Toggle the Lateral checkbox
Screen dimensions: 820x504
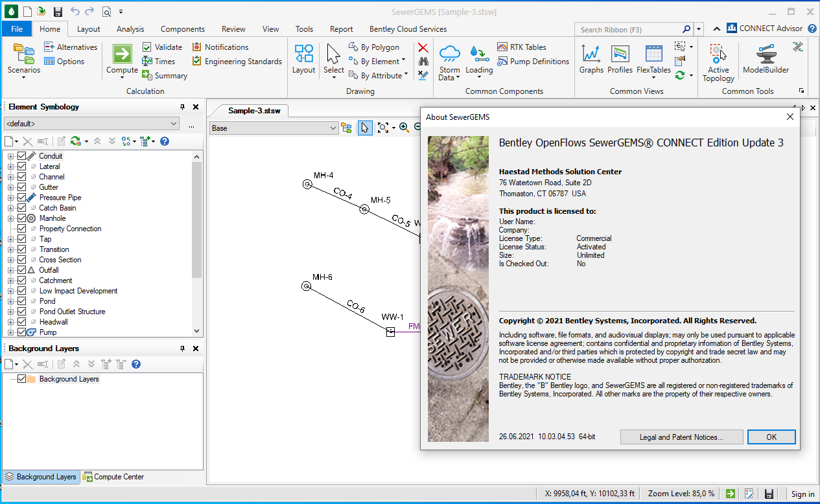(21, 166)
